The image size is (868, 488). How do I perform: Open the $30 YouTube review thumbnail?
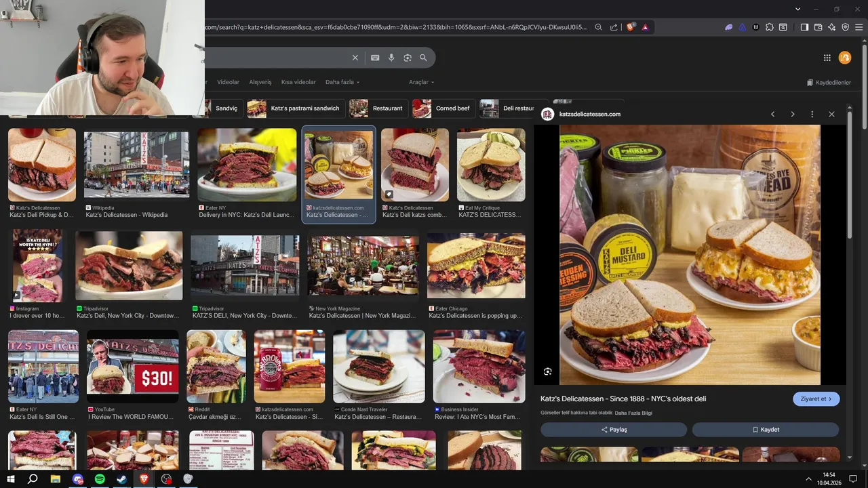tap(133, 367)
